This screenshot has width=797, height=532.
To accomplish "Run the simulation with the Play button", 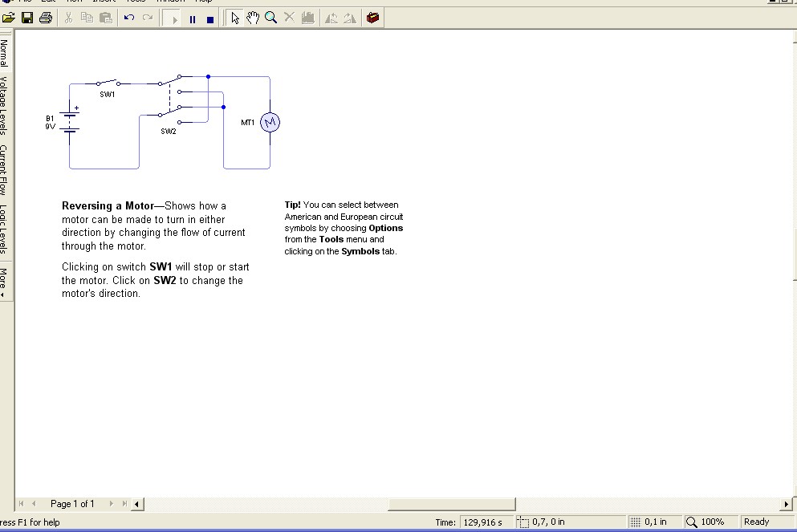I will pyautogui.click(x=174, y=19).
